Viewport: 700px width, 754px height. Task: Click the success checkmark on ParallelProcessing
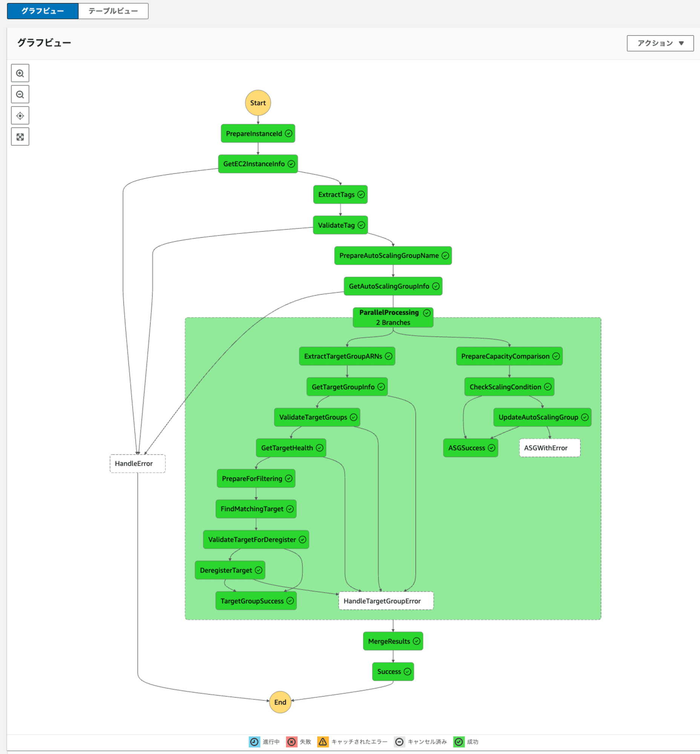[427, 313]
